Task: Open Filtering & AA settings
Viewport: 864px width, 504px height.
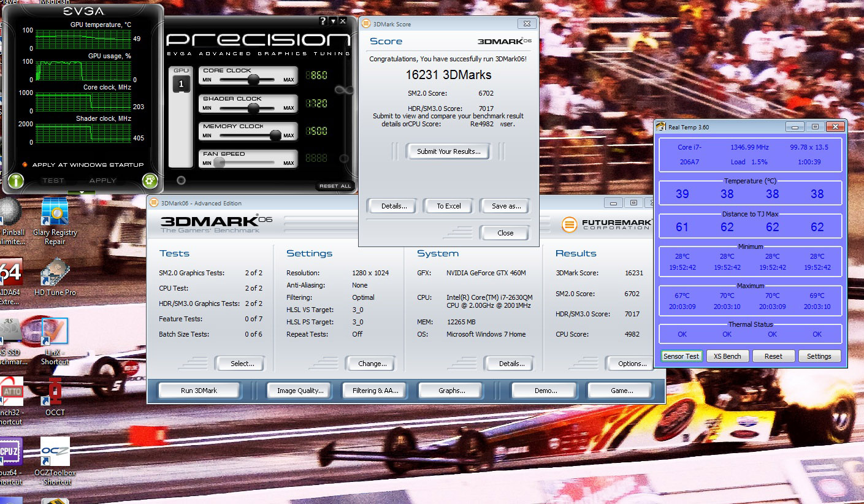Action: pyautogui.click(x=375, y=391)
